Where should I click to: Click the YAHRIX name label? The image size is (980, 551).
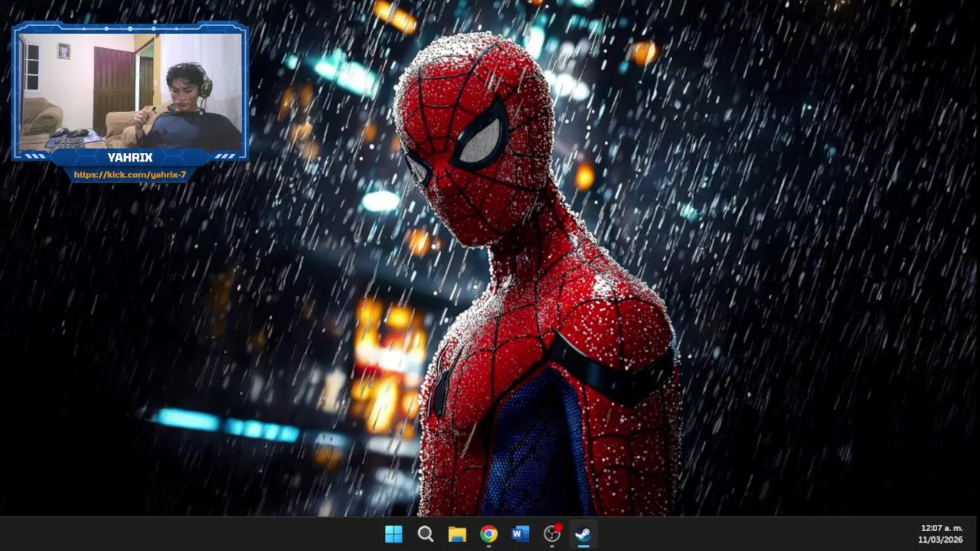[x=130, y=158]
